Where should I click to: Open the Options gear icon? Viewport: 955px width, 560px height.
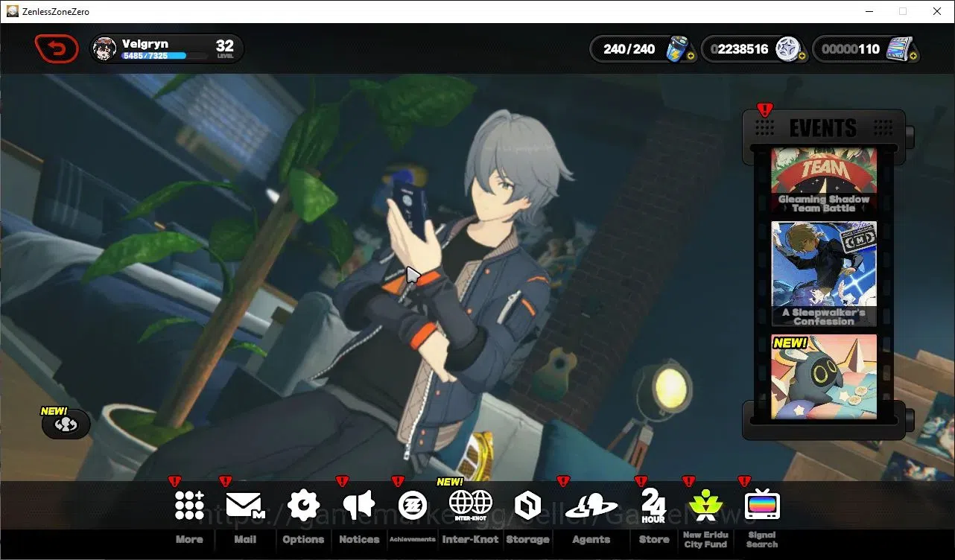(303, 505)
